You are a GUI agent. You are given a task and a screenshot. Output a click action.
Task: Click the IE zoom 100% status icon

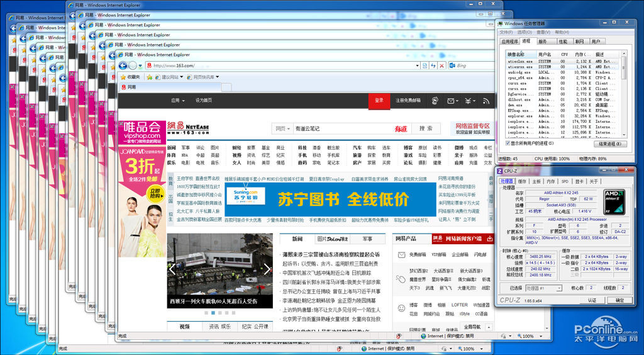click(x=519, y=336)
